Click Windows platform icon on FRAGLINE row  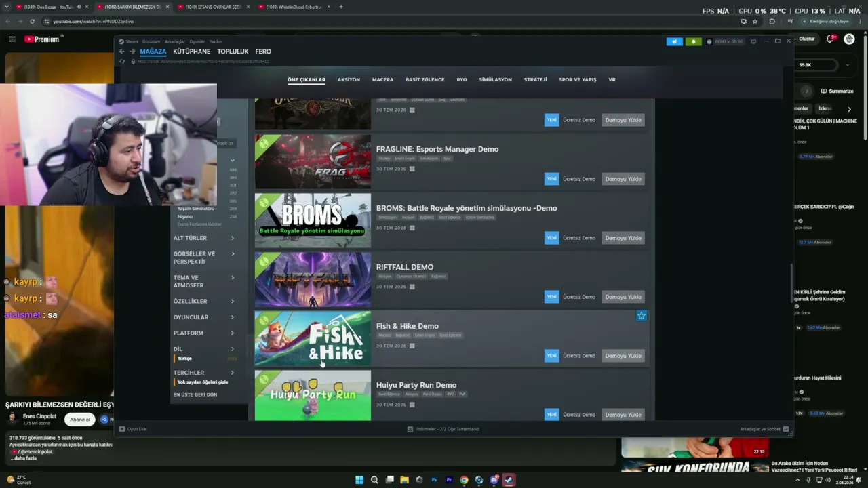[x=412, y=169]
